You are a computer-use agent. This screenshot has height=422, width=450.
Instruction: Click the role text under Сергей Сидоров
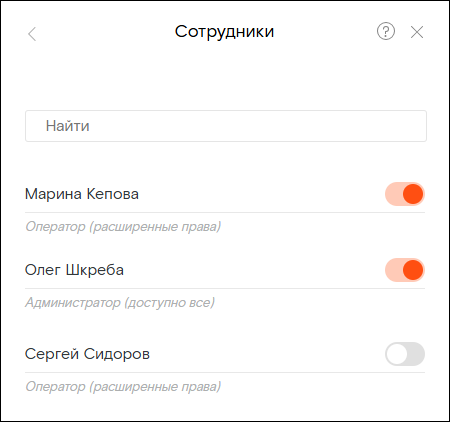pos(123,387)
